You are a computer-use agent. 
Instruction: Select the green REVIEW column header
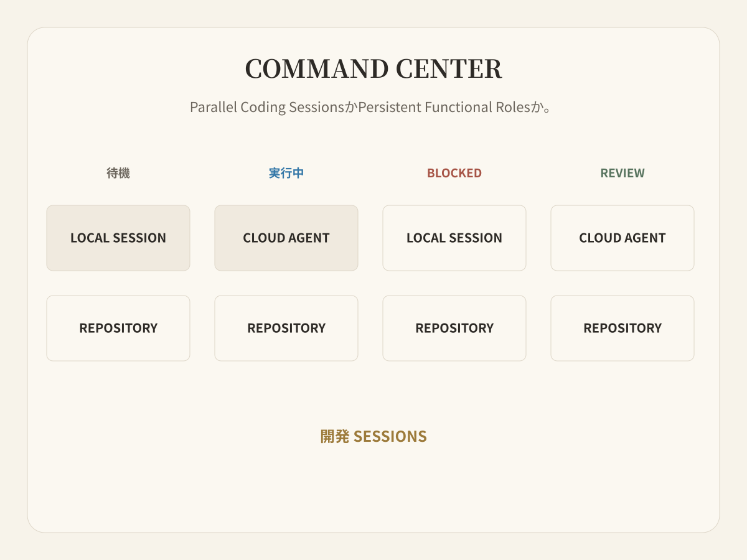pos(622,173)
